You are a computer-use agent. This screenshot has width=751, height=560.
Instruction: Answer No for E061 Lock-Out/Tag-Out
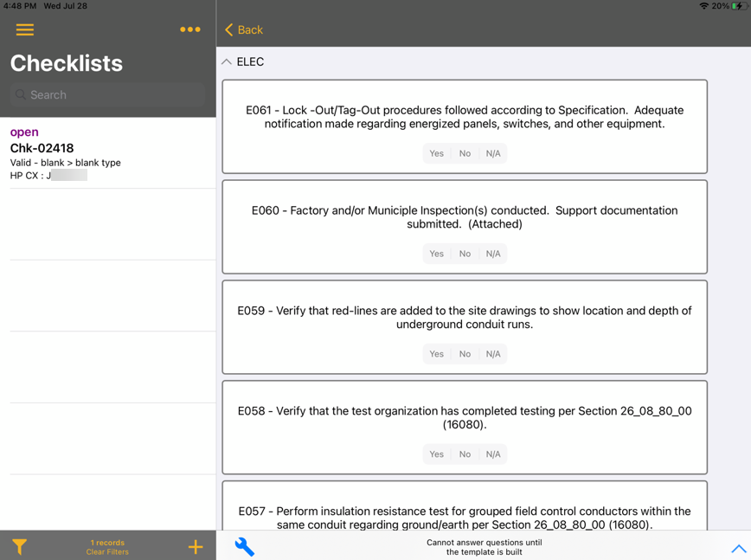coord(465,153)
